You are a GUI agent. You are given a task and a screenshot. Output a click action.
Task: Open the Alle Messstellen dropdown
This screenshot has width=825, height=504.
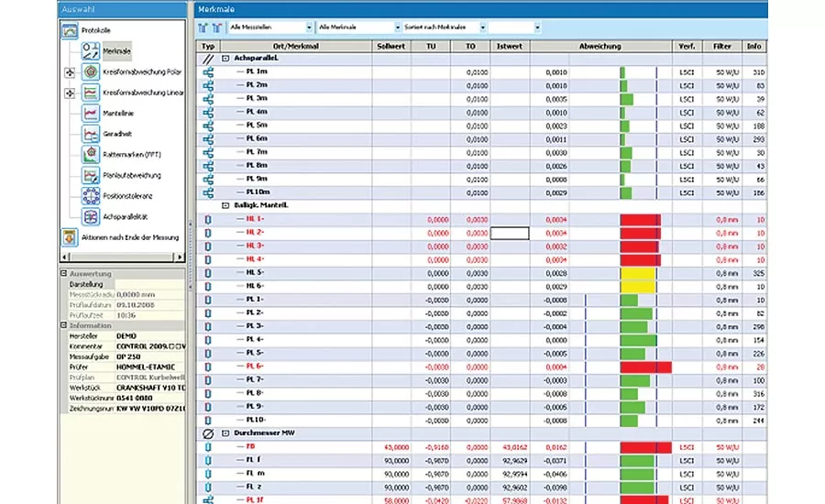point(309,27)
